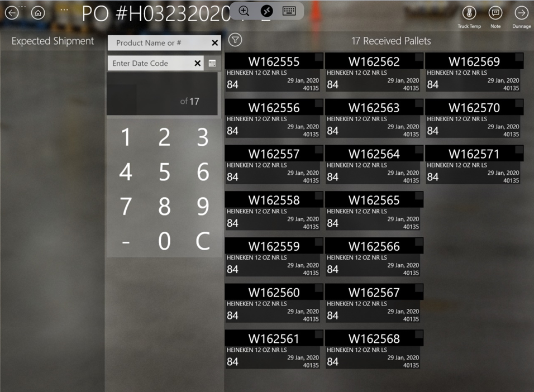Select pallet tile W162567

tap(374, 303)
